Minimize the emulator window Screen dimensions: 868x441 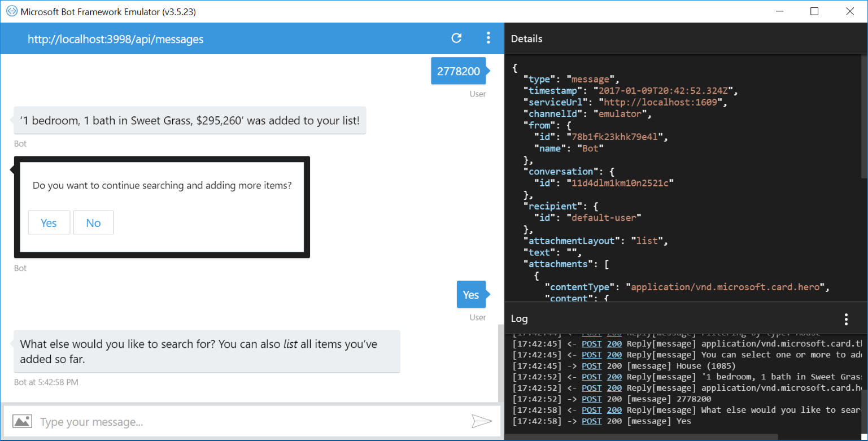click(779, 11)
